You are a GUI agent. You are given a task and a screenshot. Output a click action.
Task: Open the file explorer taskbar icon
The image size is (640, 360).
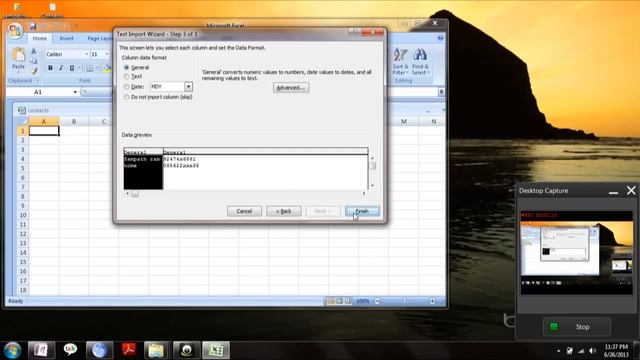(157, 350)
